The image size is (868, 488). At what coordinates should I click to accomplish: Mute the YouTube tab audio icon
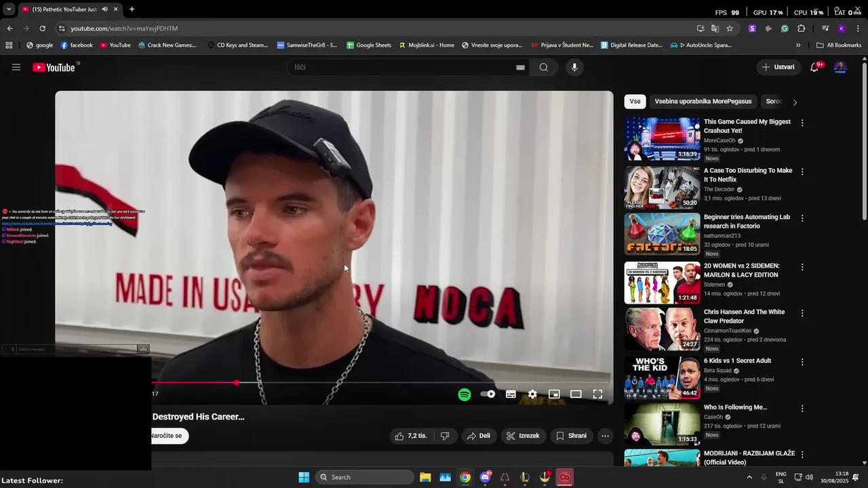tap(104, 9)
